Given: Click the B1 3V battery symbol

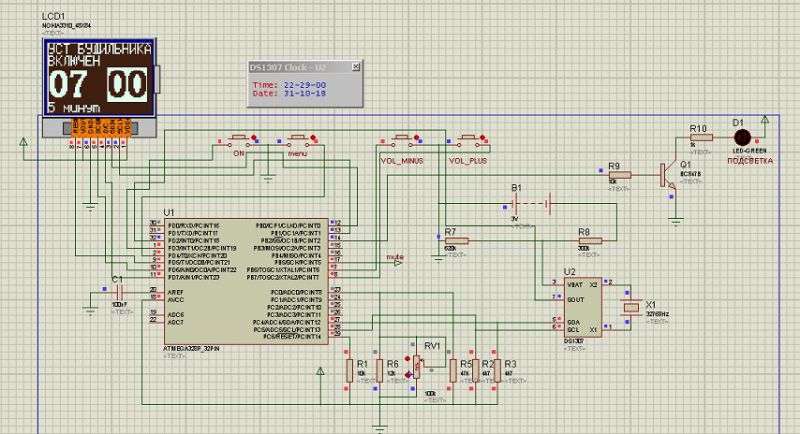Looking at the screenshot, I should click(x=518, y=204).
